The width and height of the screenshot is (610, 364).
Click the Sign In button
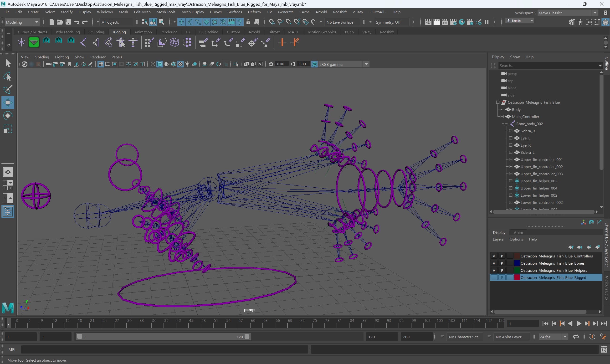click(x=519, y=21)
